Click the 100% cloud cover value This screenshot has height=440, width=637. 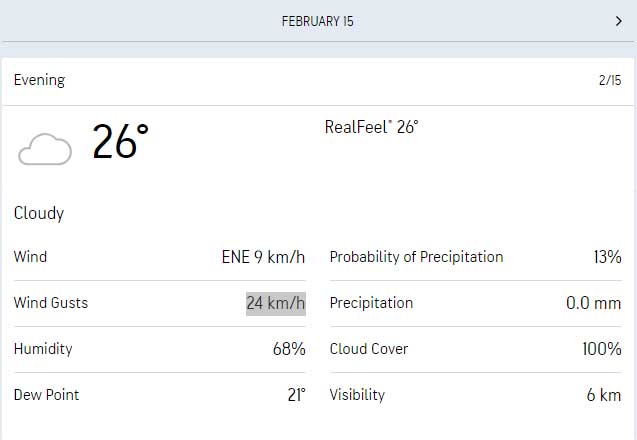pos(602,349)
